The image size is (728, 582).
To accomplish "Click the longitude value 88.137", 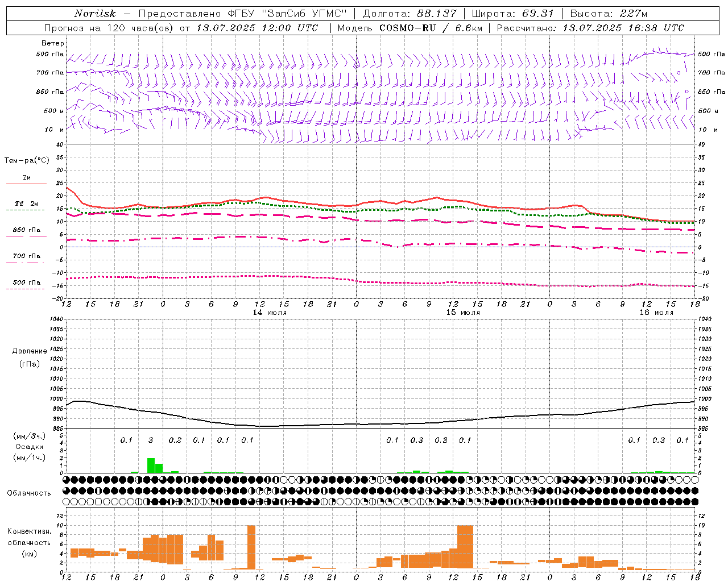I will (x=436, y=14).
